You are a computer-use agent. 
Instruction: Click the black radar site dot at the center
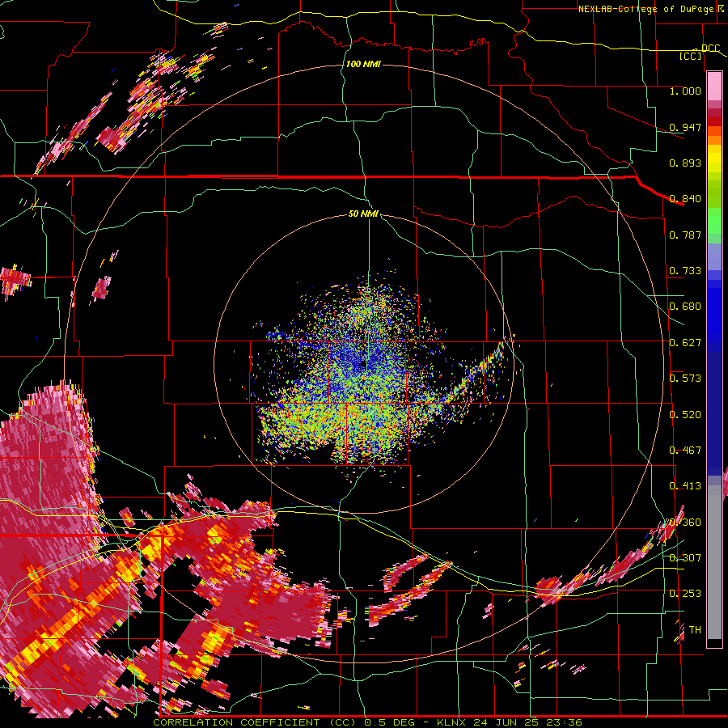363,365
